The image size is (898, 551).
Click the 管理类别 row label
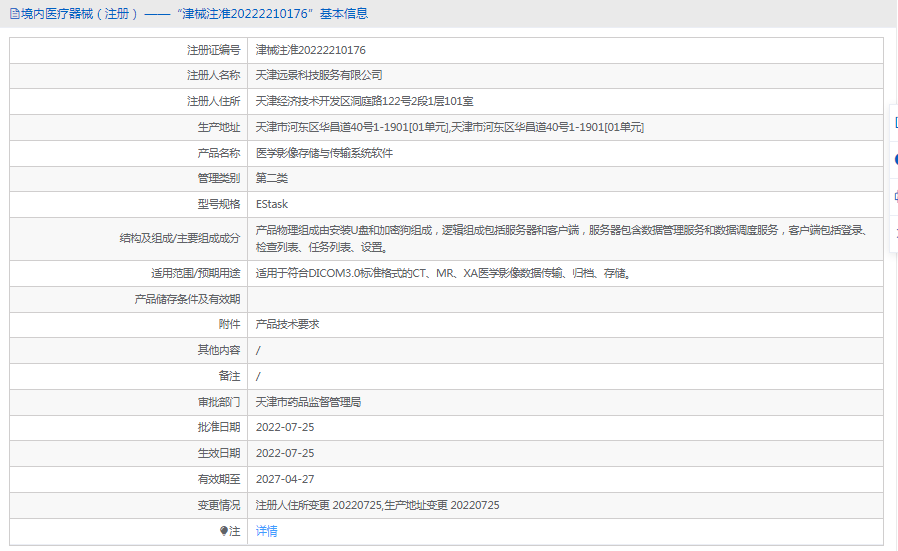[219, 178]
